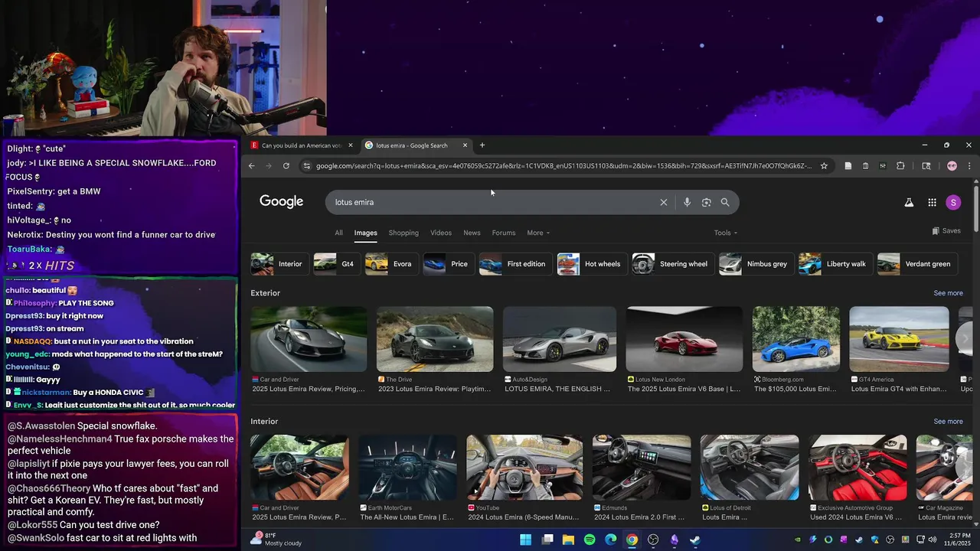Open the trash can extension icon

pos(865,165)
